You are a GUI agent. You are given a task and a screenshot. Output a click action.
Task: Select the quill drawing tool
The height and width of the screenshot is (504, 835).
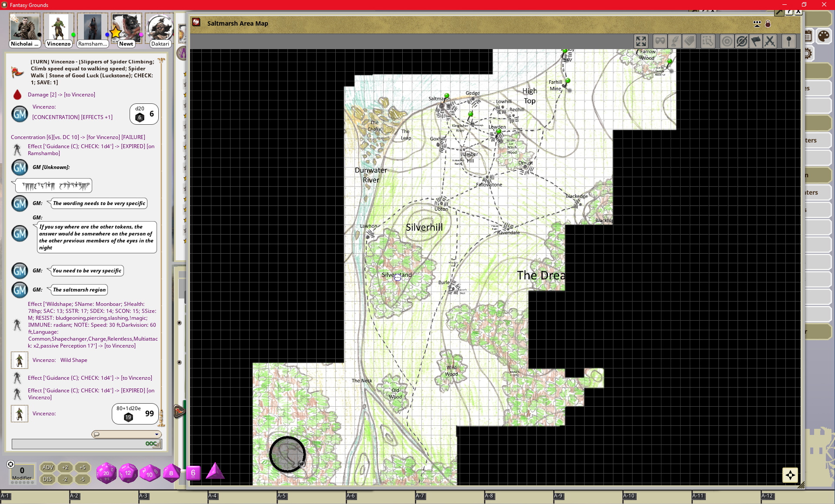(x=675, y=41)
